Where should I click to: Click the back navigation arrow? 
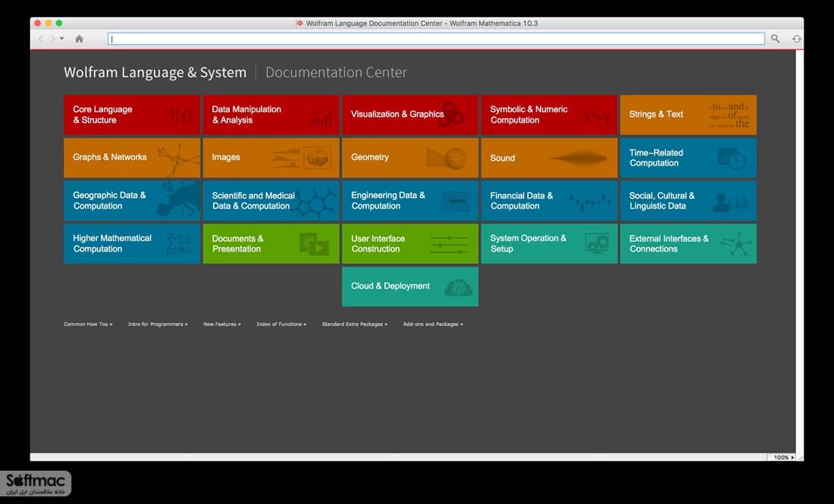(40, 39)
